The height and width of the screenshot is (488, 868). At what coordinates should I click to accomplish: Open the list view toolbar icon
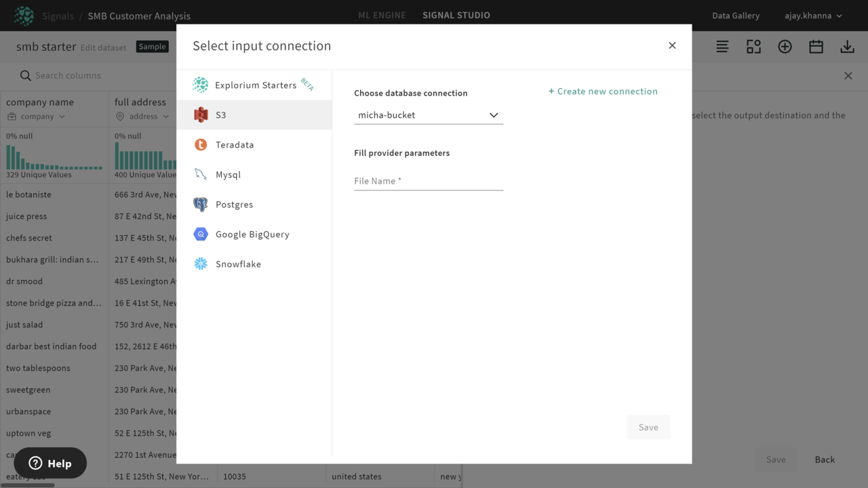[x=722, y=47]
